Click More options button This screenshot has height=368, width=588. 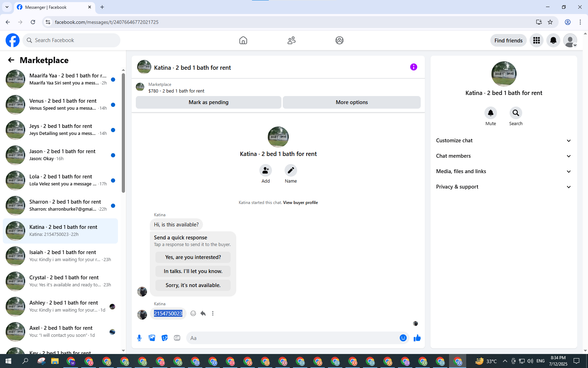(352, 102)
